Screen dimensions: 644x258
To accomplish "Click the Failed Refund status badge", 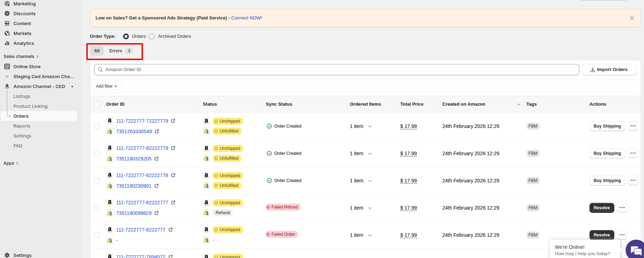I will (x=283, y=207).
